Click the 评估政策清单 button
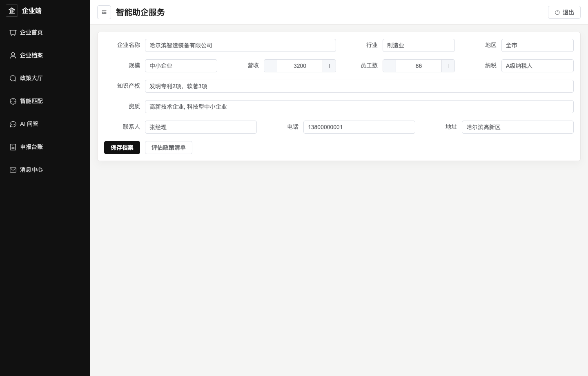The height and width of the screenshot is (376, 588). click(x=169, y=148)
